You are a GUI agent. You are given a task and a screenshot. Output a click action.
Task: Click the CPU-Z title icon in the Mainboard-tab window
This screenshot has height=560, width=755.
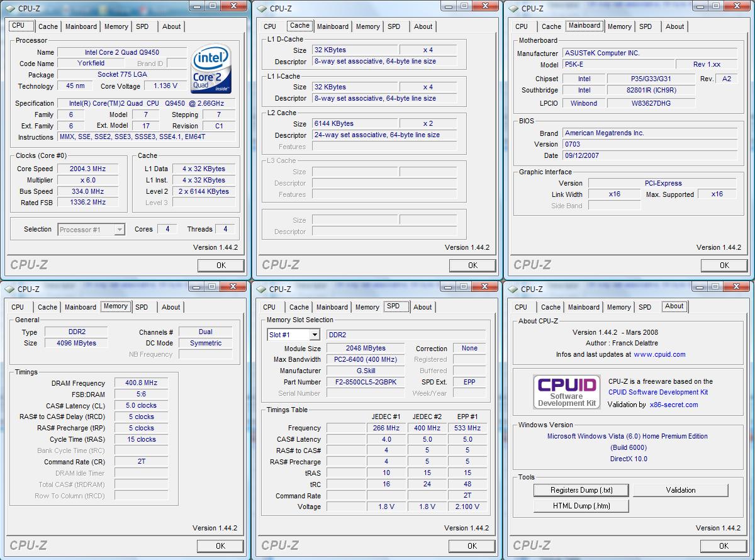[513, 8]
